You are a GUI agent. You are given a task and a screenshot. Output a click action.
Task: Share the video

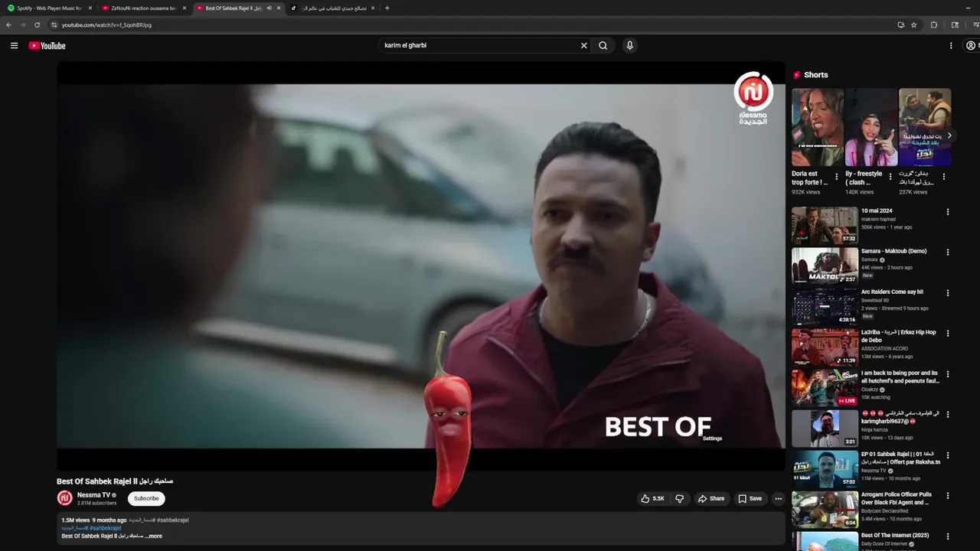[710, 499]
